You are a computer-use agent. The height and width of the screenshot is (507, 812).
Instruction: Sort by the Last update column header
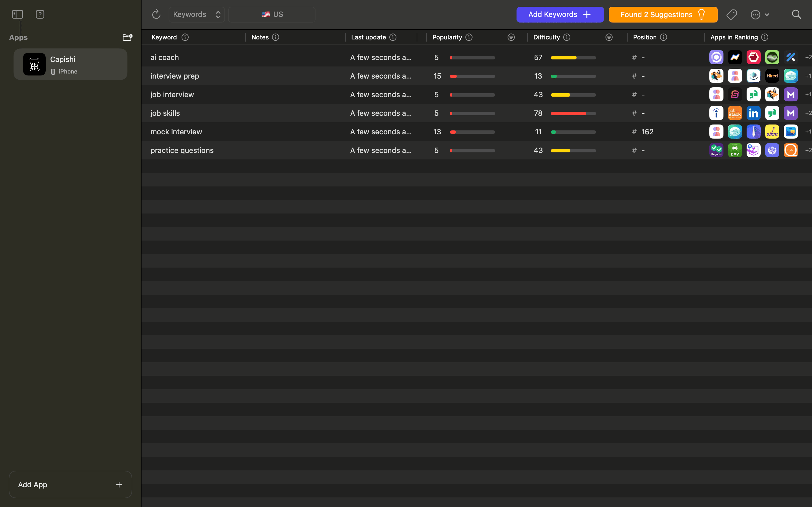pos(369,37)
